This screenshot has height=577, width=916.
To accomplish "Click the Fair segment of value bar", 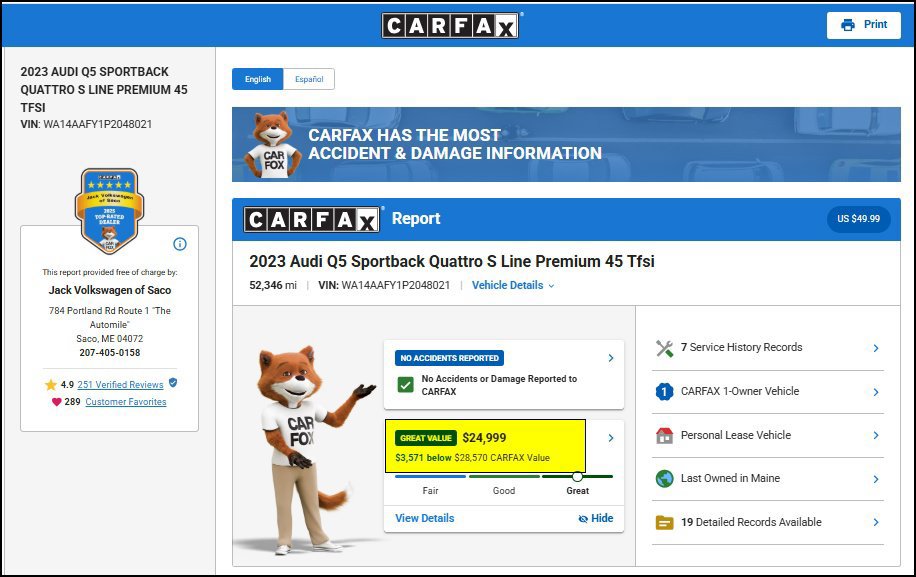I will coord(431,477).
